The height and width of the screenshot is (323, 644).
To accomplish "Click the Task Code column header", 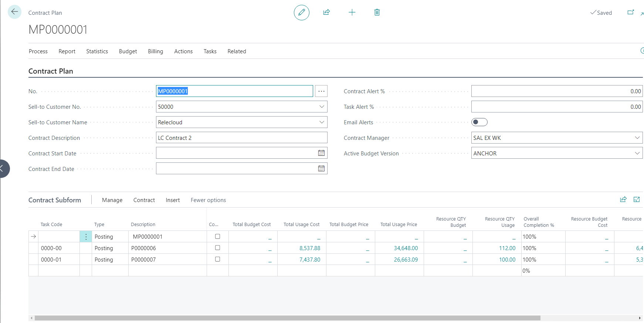I will click(x=51, y=225).
